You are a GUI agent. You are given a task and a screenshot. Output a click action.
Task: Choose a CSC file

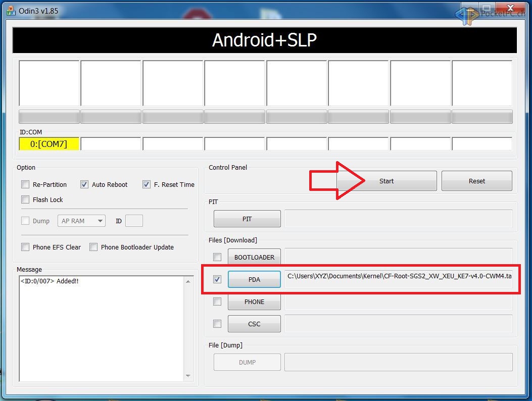(x=254, y=324)
